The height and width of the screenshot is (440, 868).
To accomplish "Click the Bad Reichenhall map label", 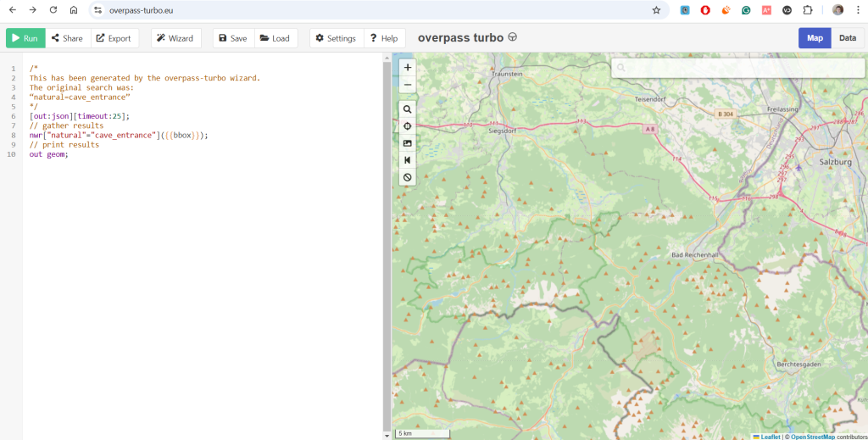I will pyautogui.click(x=694, y=255).
